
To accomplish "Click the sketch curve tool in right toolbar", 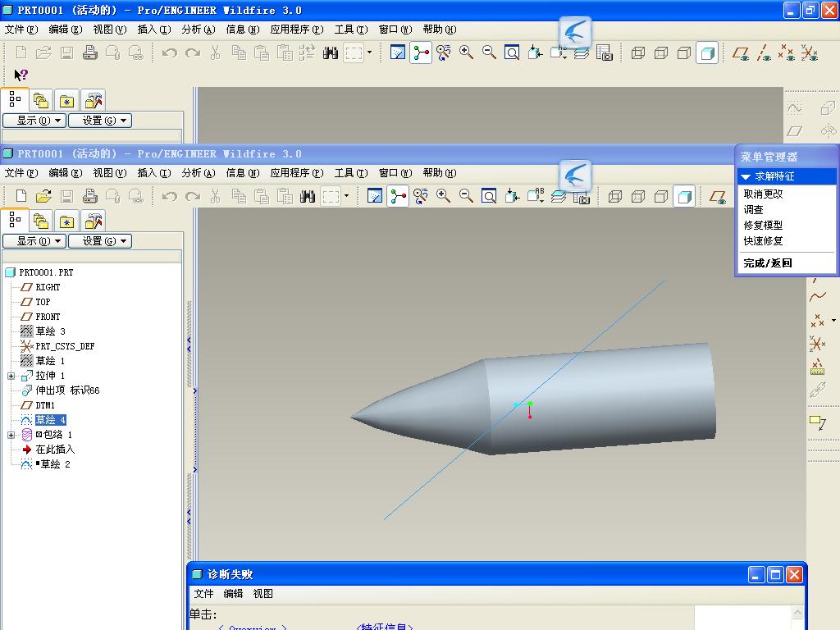I will point(818,296).
